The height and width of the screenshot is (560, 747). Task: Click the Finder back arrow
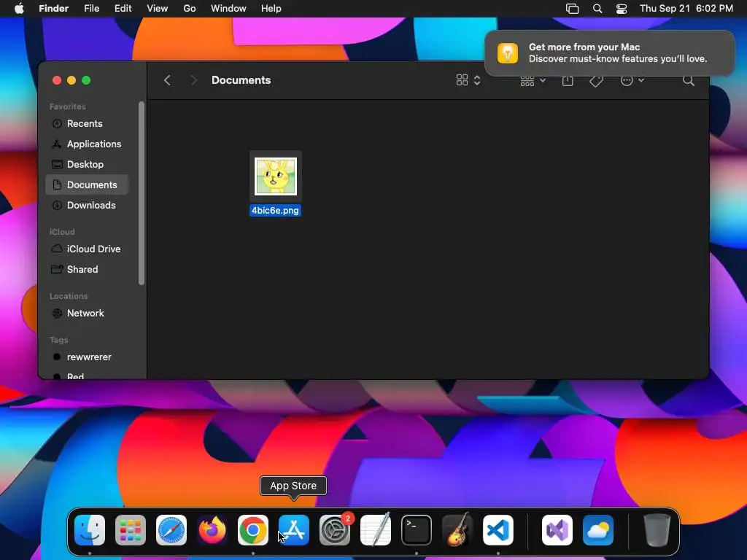[167, 80]
